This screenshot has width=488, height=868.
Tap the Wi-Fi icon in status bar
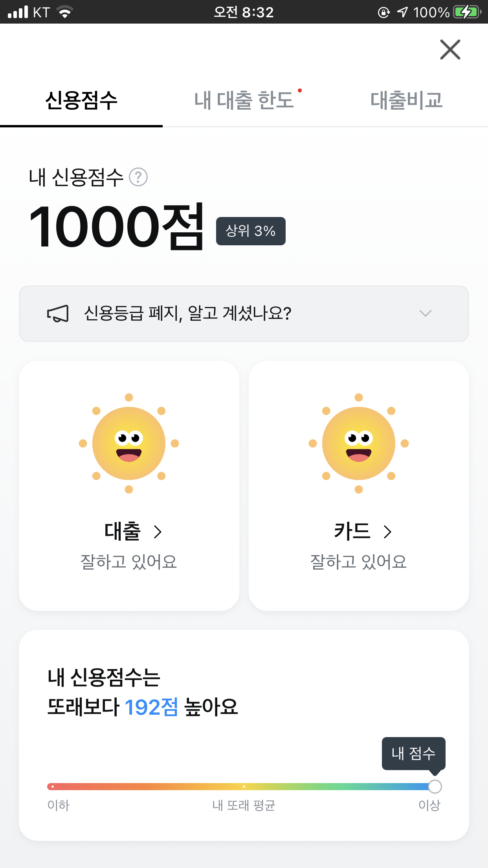click(65, 12)
